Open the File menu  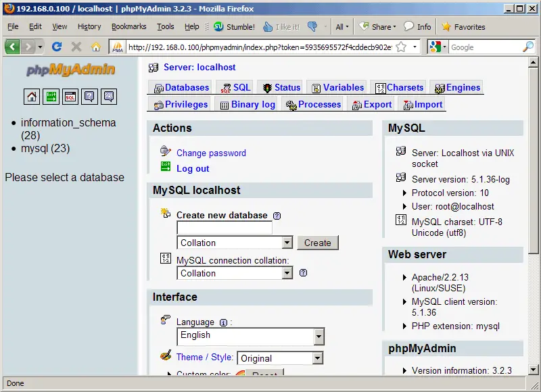[13, 26]
